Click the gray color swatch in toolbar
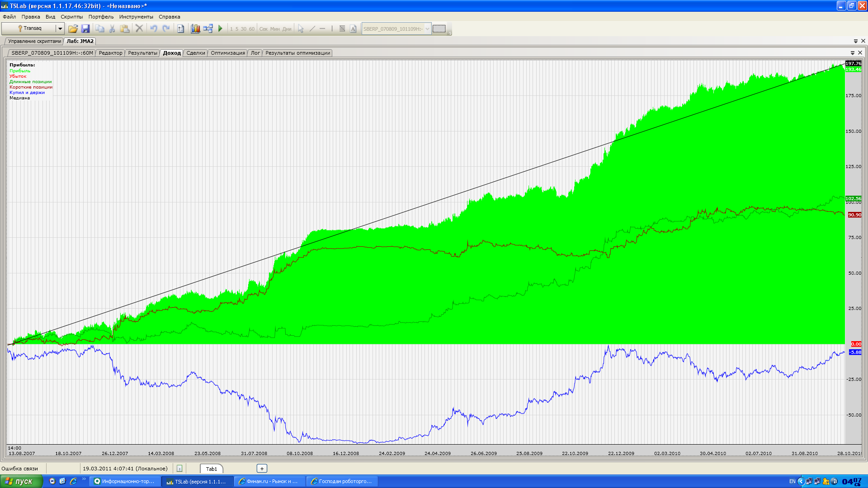The height and width of the screenshot is (488, 868). pos(439,28)
